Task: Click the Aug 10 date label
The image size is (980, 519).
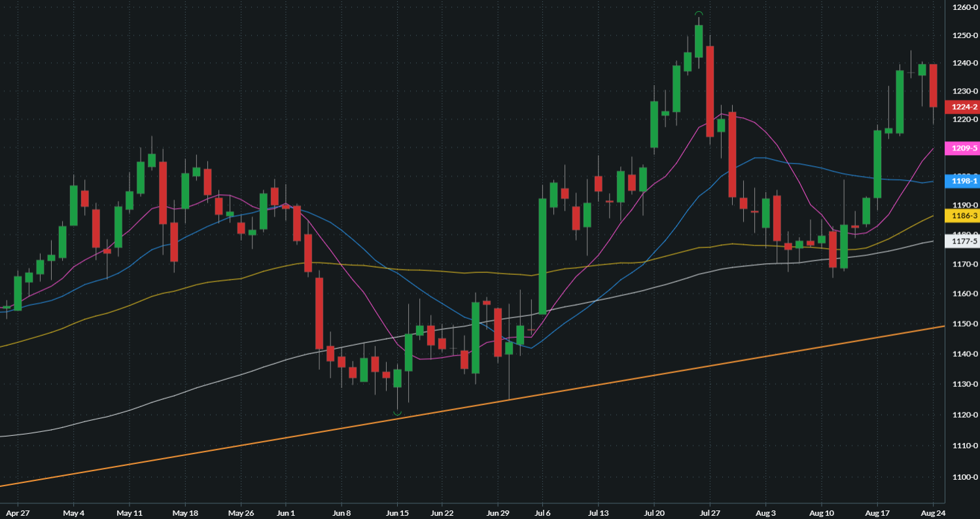Action: (x=822, y=512)
